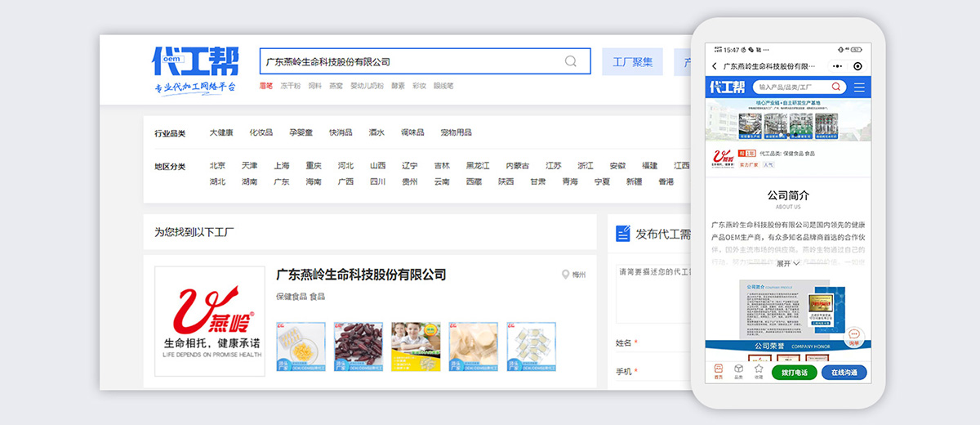Tap the 品类 cube icon in bottom bar
980x425 pixels.
(x=738, y=370)
